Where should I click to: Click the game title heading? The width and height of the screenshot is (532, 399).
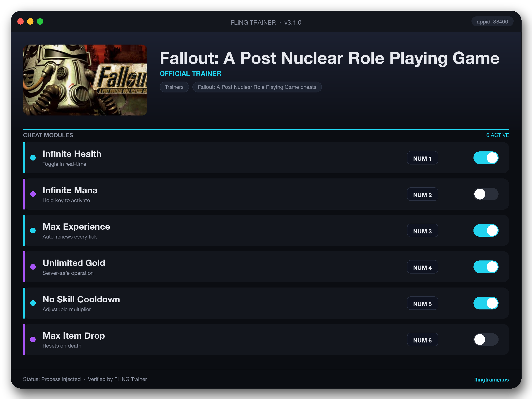click(x=329, y=59)
